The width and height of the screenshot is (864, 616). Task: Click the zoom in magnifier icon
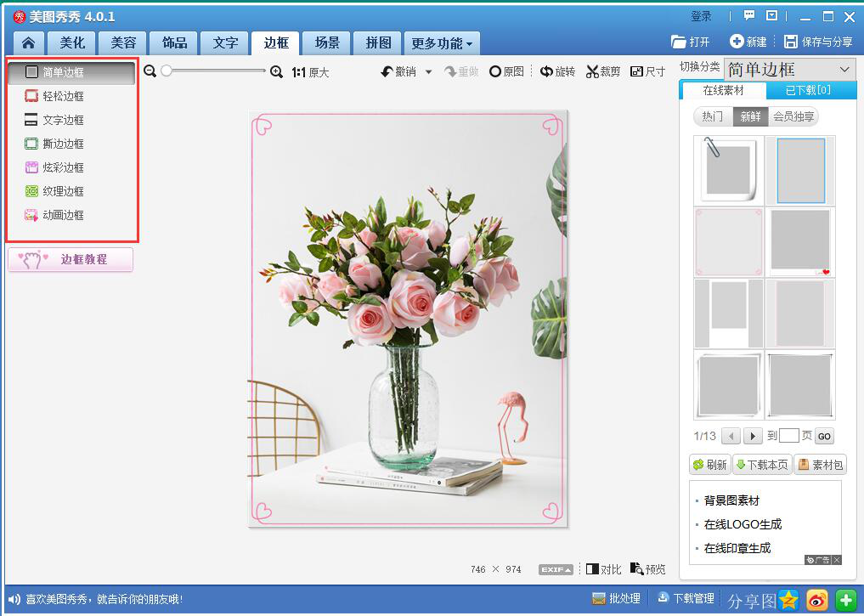(x=277, y=71)
